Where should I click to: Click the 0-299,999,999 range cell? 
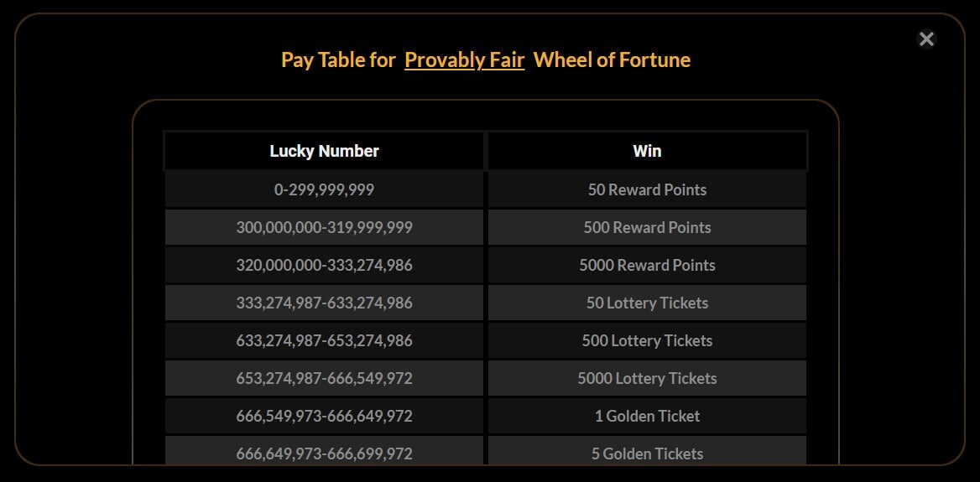[324, 189]
